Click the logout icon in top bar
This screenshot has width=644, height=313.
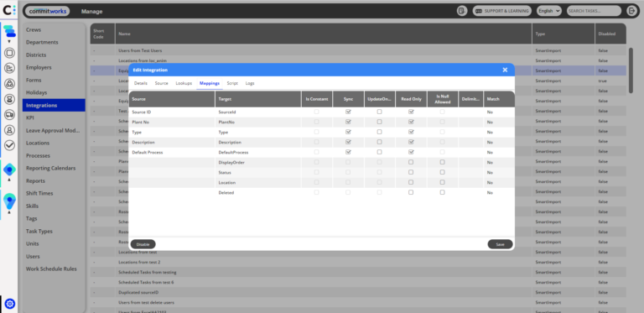pos(631,11)
